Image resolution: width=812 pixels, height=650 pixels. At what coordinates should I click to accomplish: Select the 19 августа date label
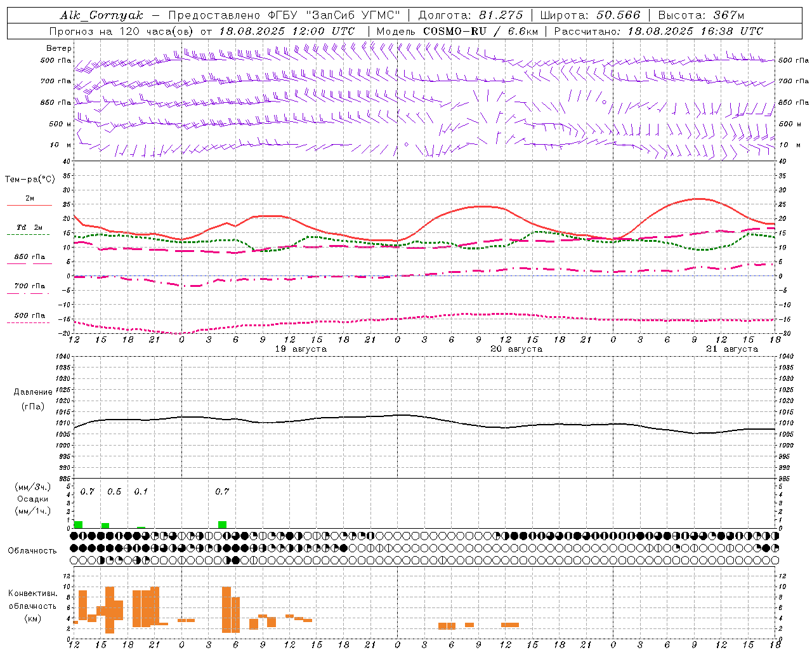pos(301,349)
